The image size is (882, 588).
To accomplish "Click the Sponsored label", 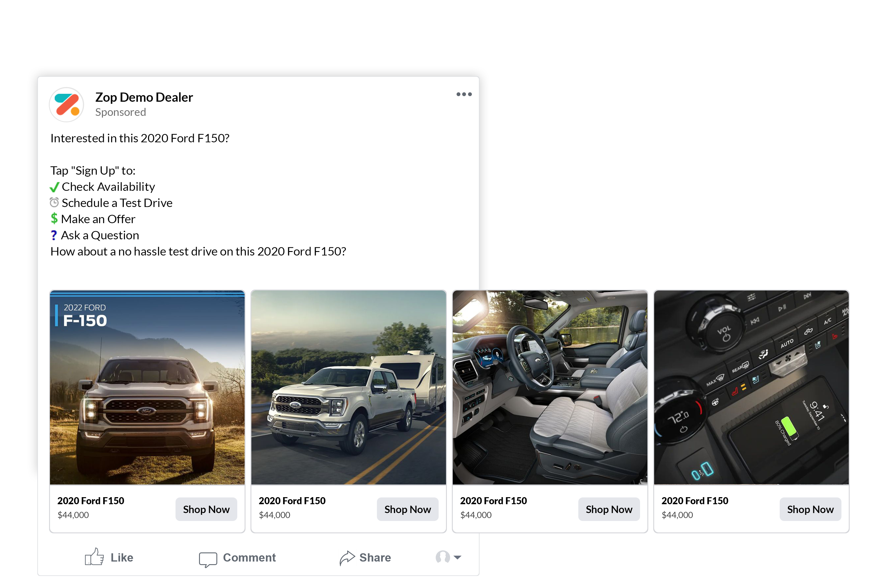I will coord(120,112).
